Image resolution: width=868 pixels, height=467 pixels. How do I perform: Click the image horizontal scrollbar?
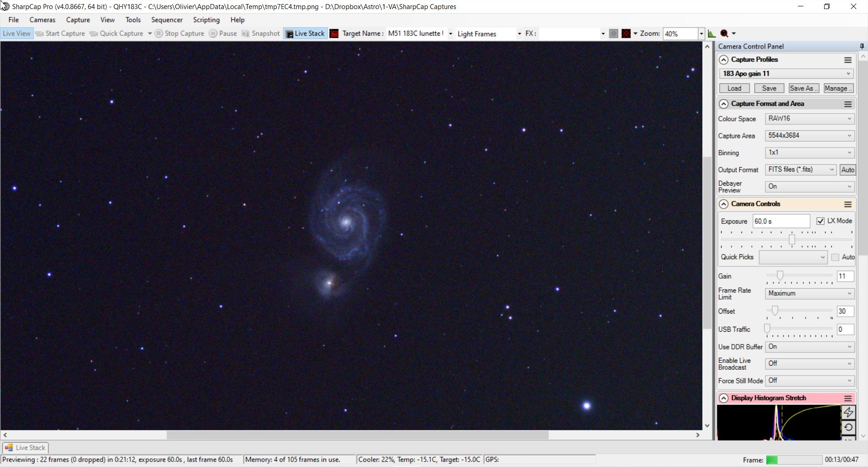coord(357,435)
